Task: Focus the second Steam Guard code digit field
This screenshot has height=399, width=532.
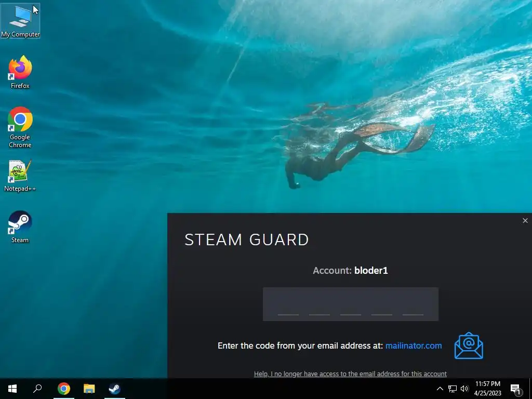Action: coord(320,304)
